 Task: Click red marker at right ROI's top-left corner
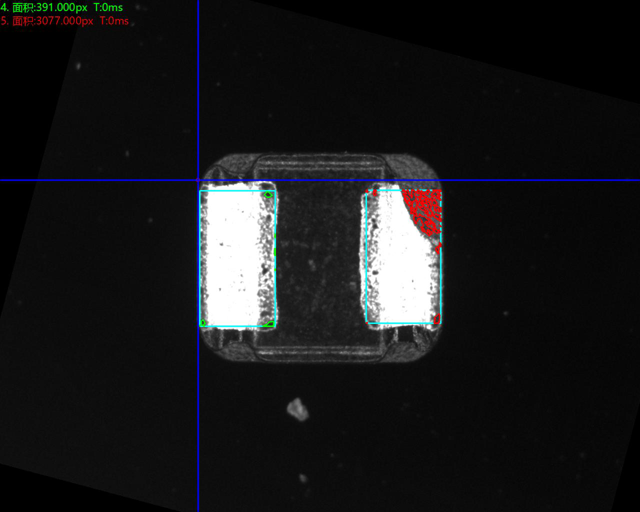375,190
